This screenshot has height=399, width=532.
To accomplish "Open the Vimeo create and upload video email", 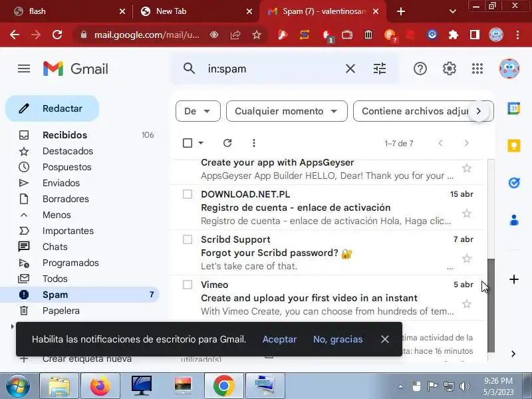I will [327, 297].
